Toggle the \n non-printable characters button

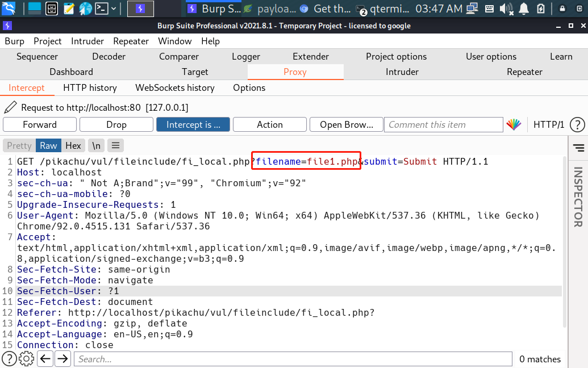coord(97,145)
